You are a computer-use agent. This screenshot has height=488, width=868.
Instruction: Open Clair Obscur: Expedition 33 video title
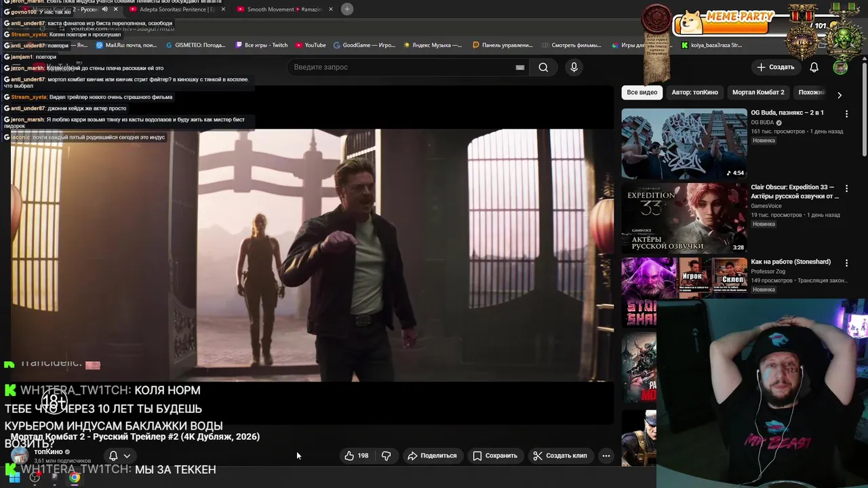point(795,192)
